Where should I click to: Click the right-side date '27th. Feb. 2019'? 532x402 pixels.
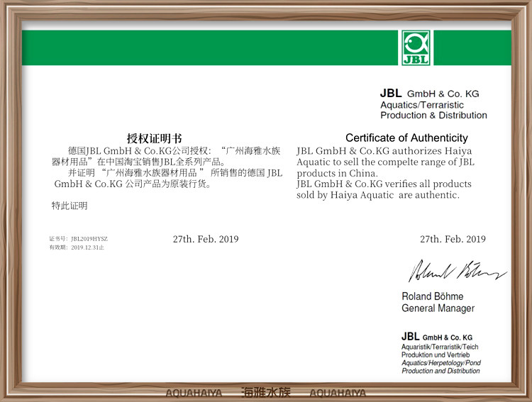point(453,239)
